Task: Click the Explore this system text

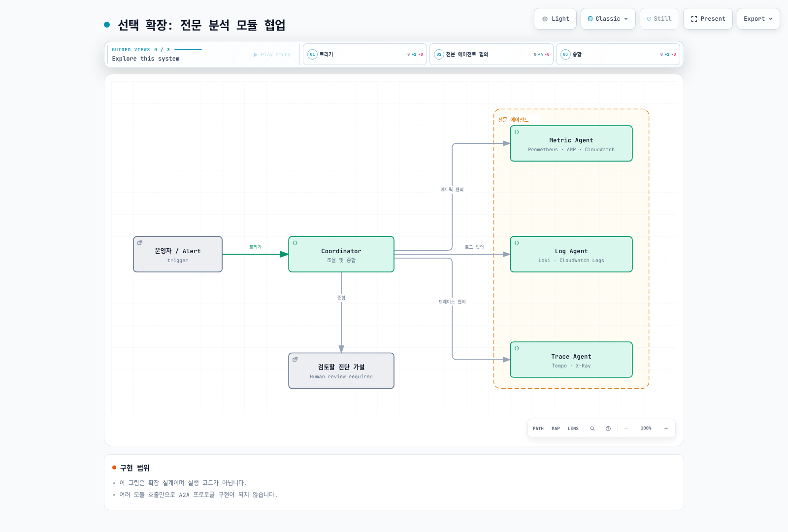Action: click(146, 59)
